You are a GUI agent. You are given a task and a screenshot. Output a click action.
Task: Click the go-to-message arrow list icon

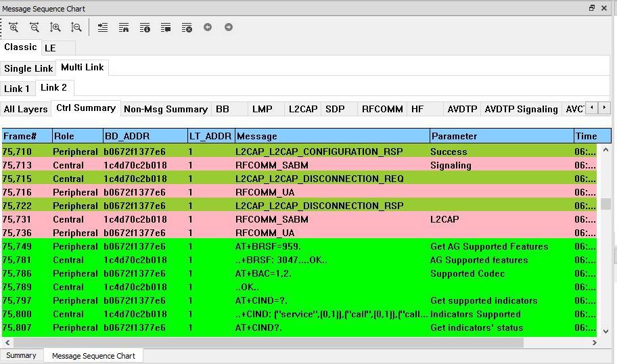pyautogui.click(x=103, y=27)
